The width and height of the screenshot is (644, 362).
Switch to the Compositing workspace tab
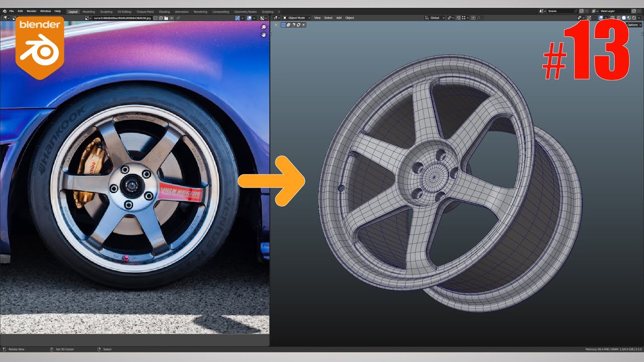tap(221, 12)
